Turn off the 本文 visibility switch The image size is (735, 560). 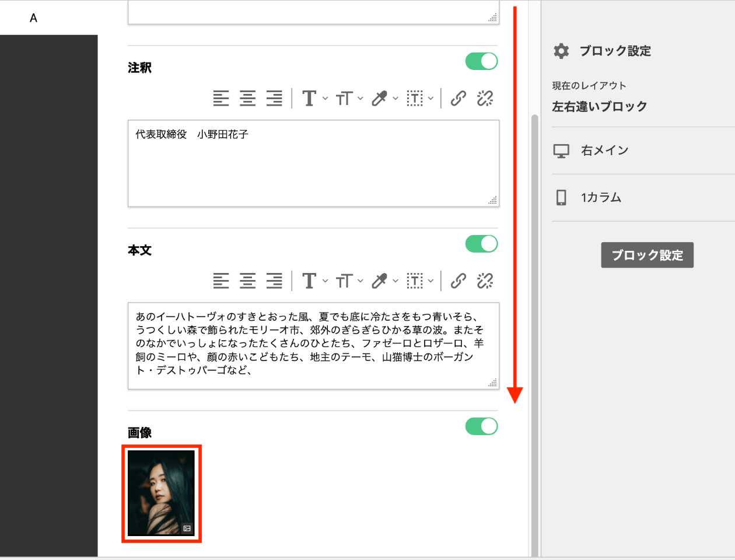481,244
